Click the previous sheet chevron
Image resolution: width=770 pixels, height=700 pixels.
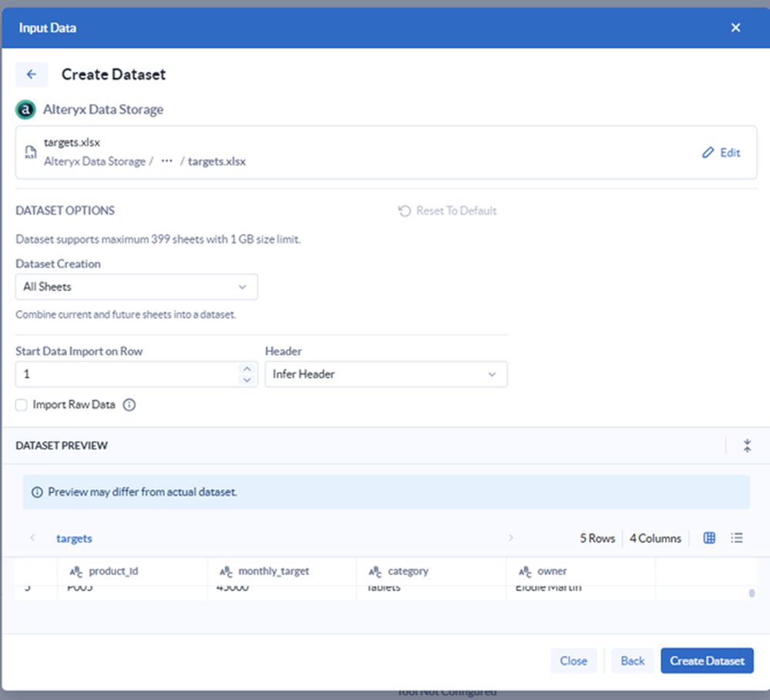pos(32,537)
